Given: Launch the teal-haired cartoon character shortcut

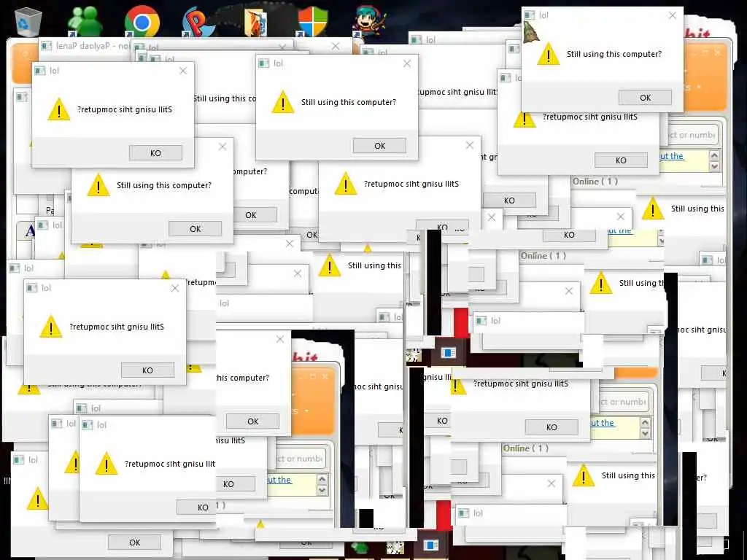Looking at the screenshot, I should pyautogui.click(x=369, y=21).
